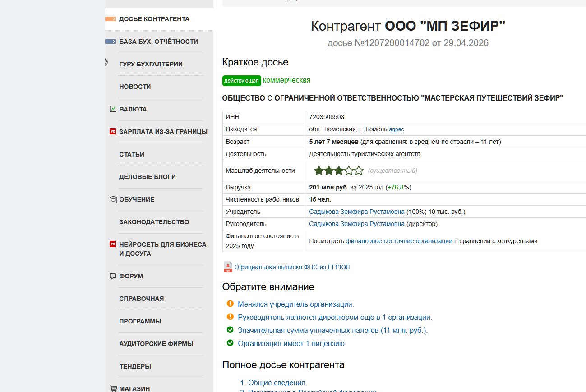Click the red PR icon beside Нейросеть для бизнеса
Screen dimensions: 586x392
[x=113, y=244]
